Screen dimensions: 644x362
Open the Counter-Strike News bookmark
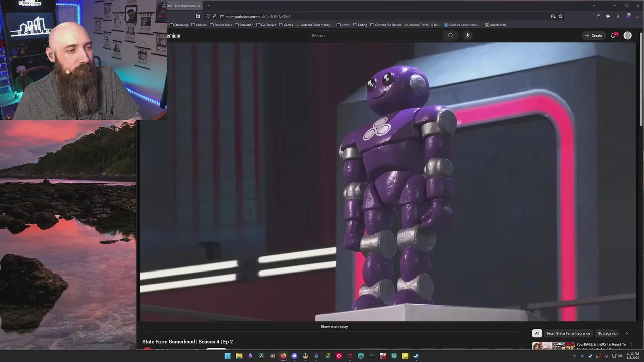pos(462,25)
